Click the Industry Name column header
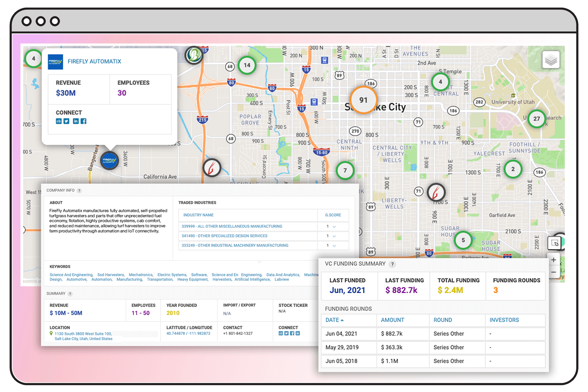588x392 pixels. (x=198, y=215)
